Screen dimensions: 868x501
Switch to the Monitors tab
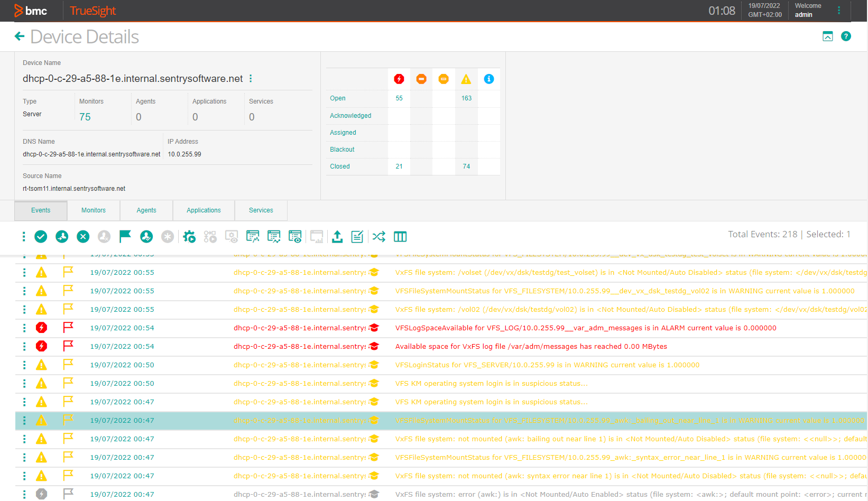pos(93,210)
